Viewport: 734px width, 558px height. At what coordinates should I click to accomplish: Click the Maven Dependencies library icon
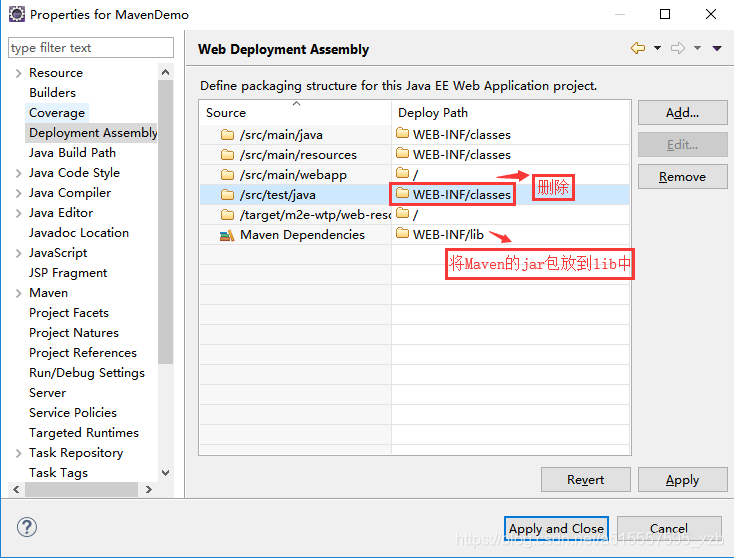click(227, 235)
